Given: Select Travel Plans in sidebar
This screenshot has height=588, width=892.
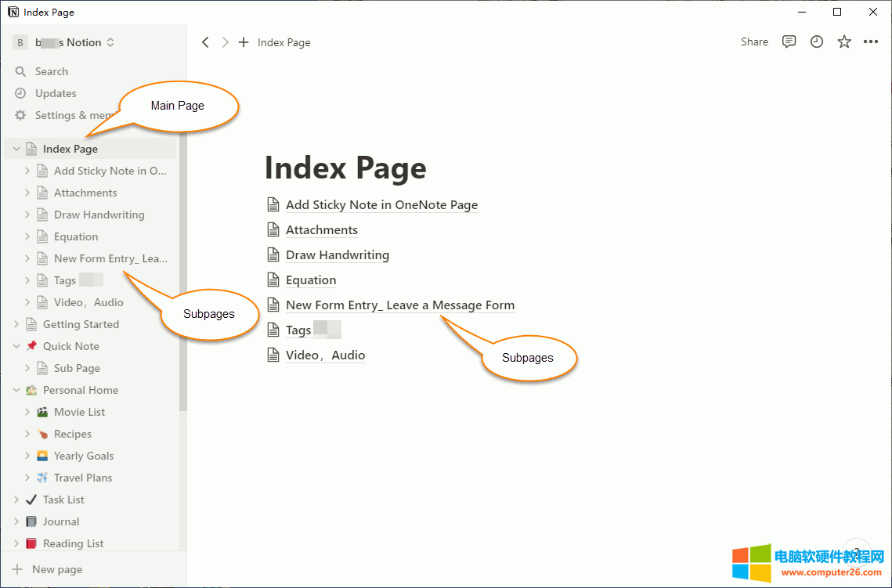Looking at the screenshot, I should 82,478.
